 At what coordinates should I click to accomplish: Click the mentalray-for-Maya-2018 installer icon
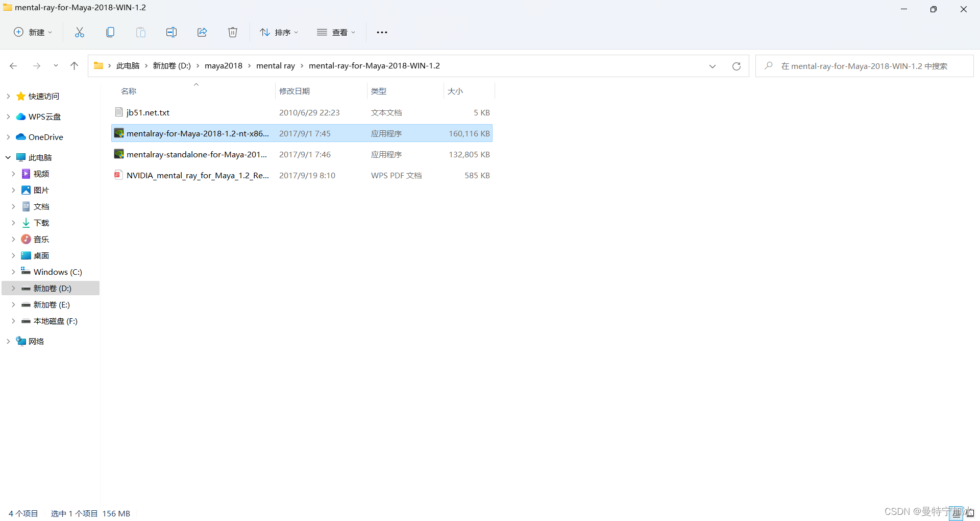[x=119, y=133]
